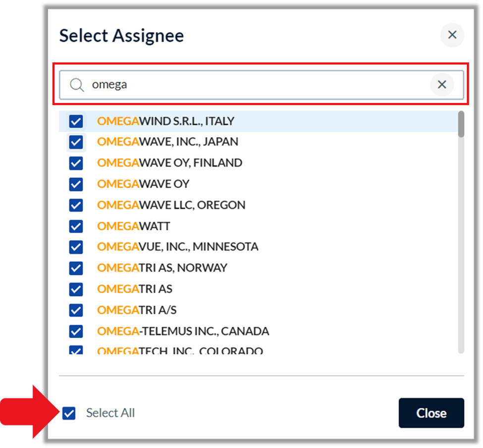Uncheck OMEGAWIND S.R.L., ITALY checkbox

[x=76, y=121]
